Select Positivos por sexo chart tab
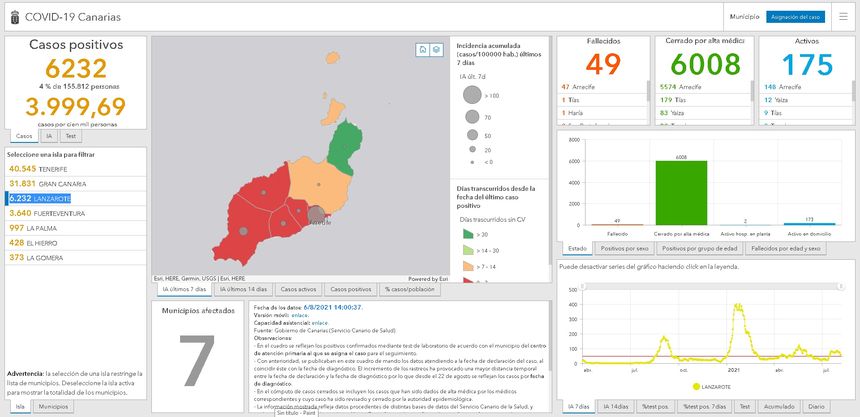 tap(625, 249)
